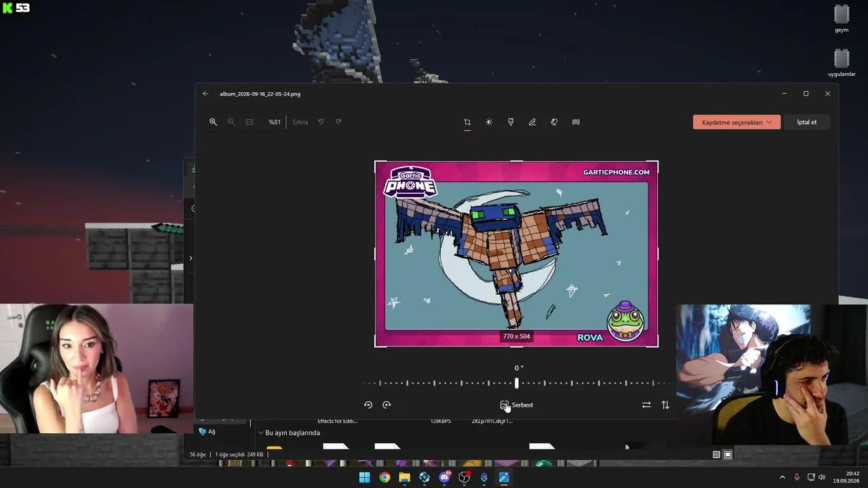Flip image vertically
This screenshot has width=868, height=488.
[x=665, y=405]
